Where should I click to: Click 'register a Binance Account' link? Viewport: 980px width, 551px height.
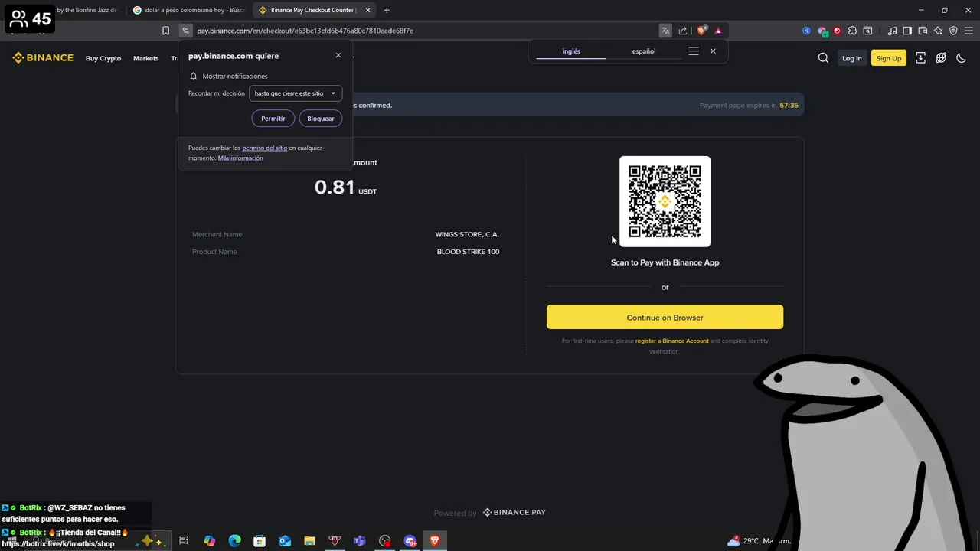[x=671, y=341]
